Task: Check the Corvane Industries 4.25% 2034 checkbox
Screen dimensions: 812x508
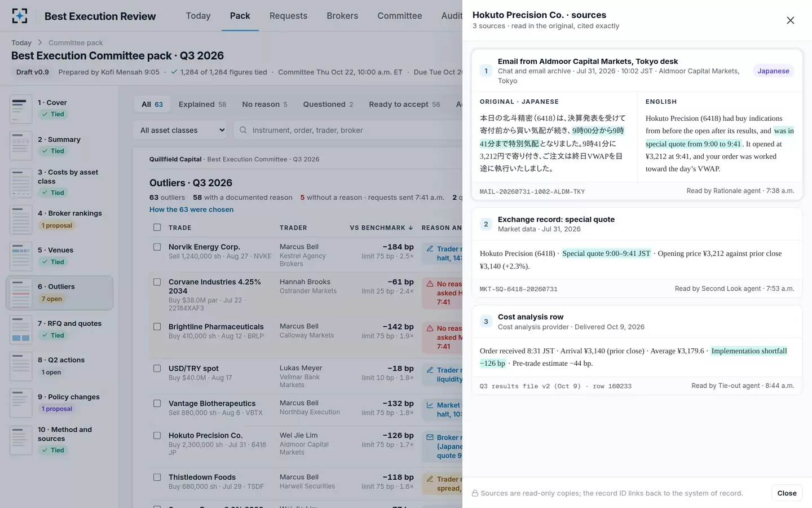Action: [x=157, y=282]
